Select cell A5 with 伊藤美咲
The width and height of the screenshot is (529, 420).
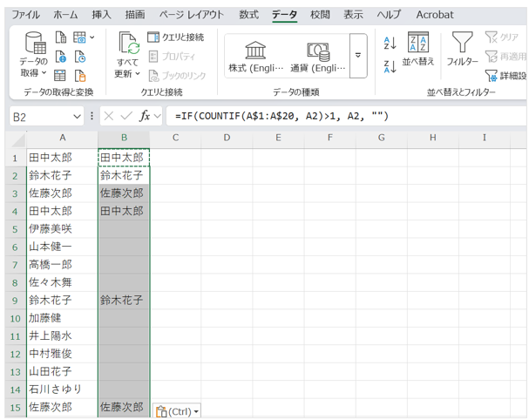tap(62, 229)
